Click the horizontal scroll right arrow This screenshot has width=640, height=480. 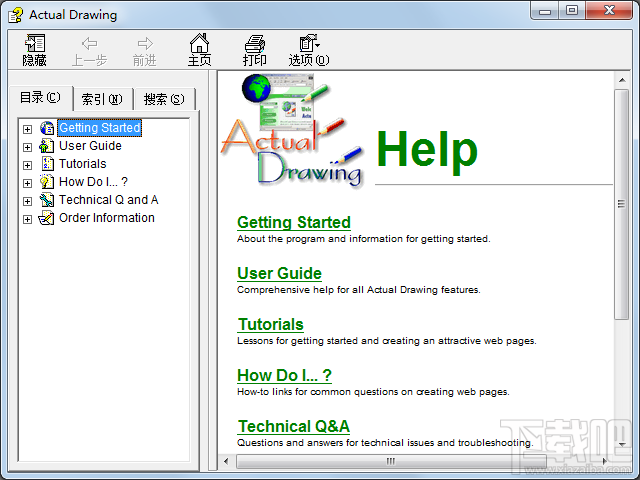[605, 461]
